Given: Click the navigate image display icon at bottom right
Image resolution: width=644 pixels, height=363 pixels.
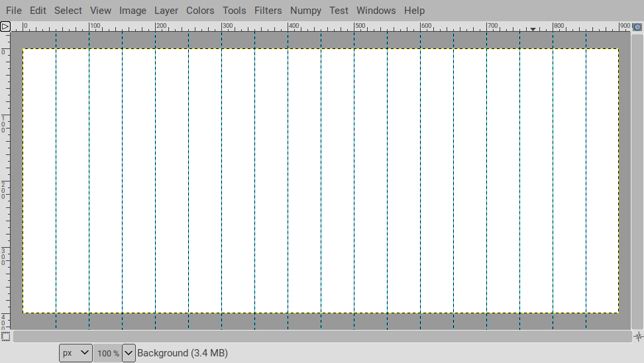Looking at the screenshot, I should tap(638, 337).
